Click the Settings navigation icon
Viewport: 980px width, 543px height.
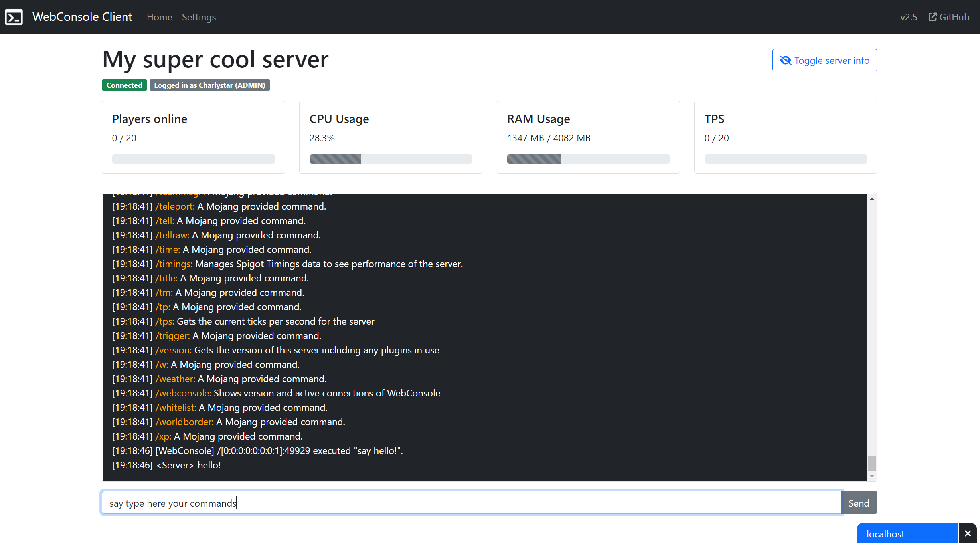pos(198,17)
